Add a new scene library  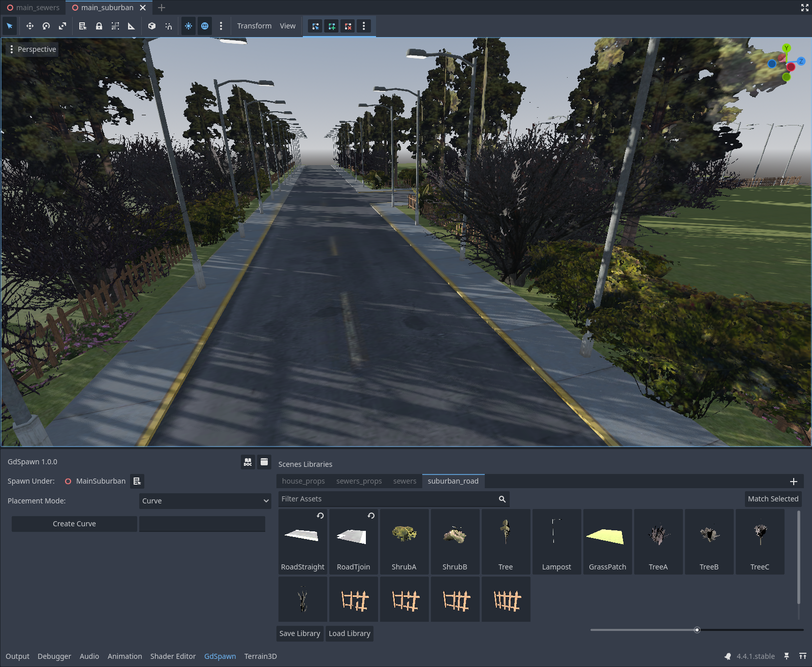[x=794, y=482]
